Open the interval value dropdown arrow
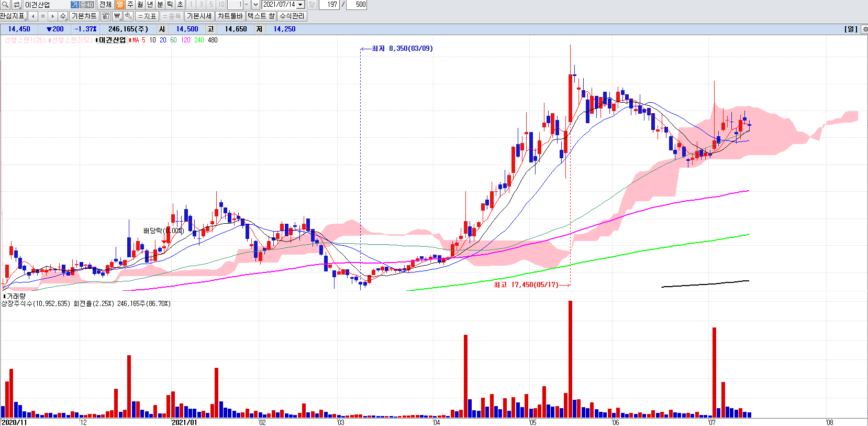Image resolution: width=868 pixels, height=426 pixels. tap(247, 5)
